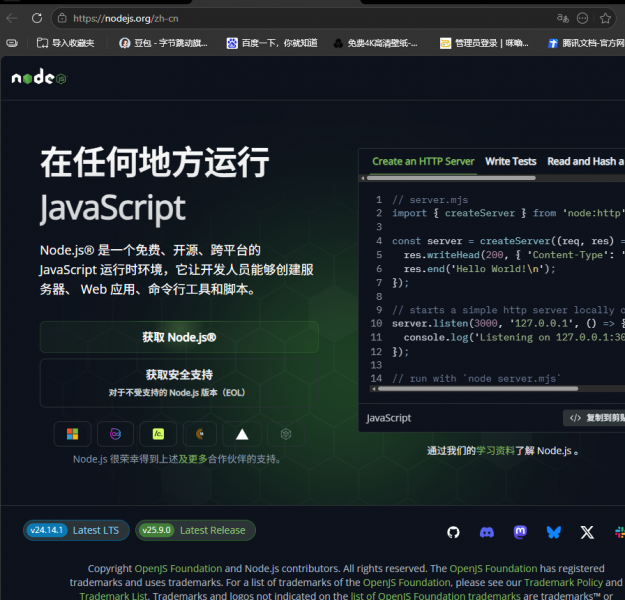Switch to the Read and Hash tab
Viewport: 625px width, 600px height.
(x=585, y=161)
